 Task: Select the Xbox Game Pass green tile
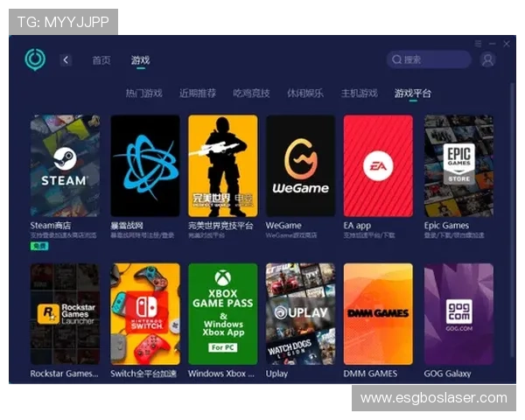click(x=223, y=314)
